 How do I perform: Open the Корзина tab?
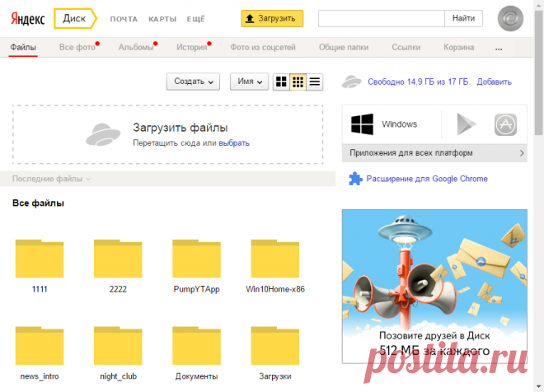pyautogui.click(x=458, y=48)
